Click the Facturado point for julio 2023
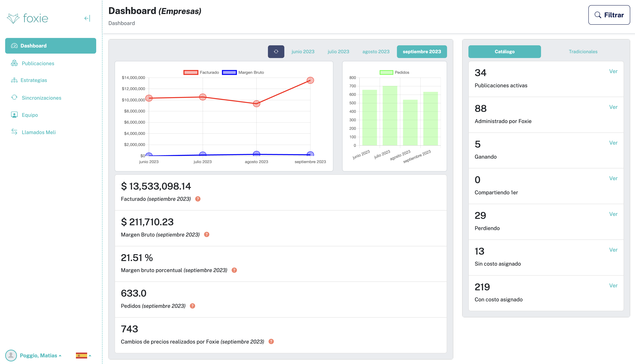 click(x=203, y=97)
